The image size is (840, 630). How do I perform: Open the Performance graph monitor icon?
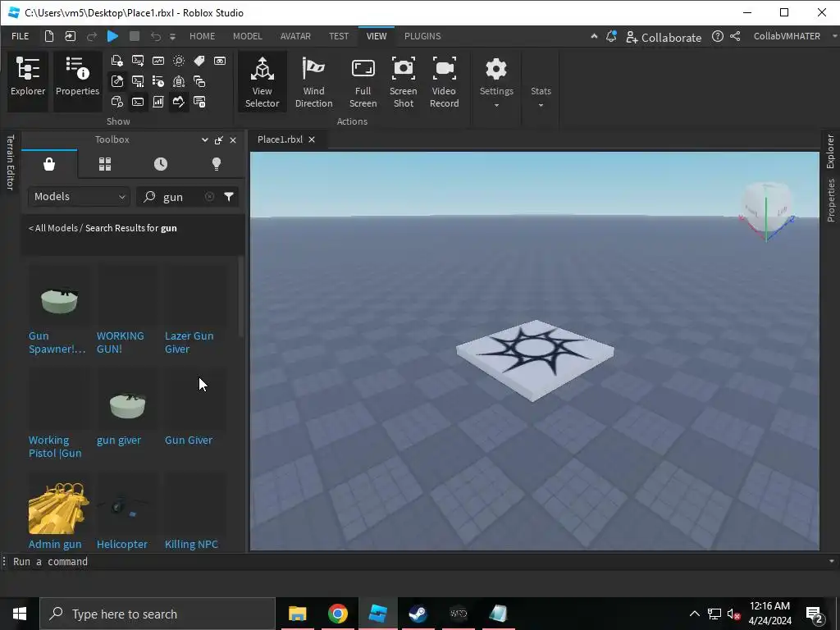(158, 61)
